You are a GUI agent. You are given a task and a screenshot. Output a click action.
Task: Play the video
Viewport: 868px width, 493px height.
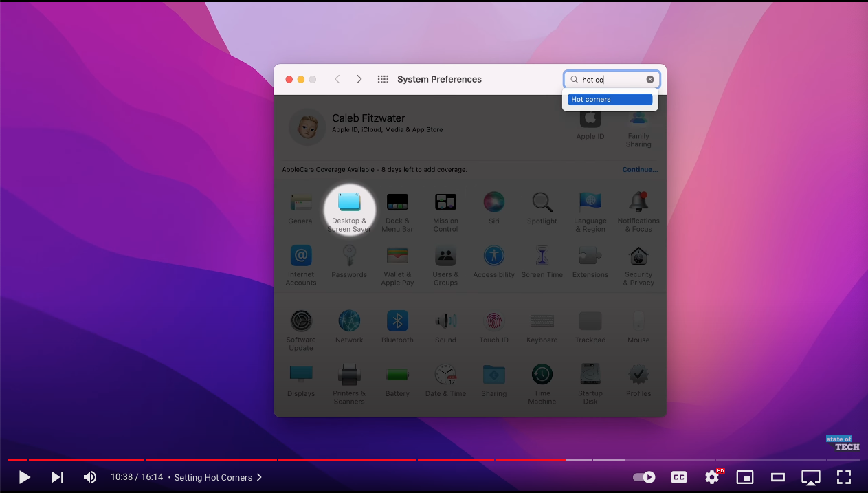[25, 477]
